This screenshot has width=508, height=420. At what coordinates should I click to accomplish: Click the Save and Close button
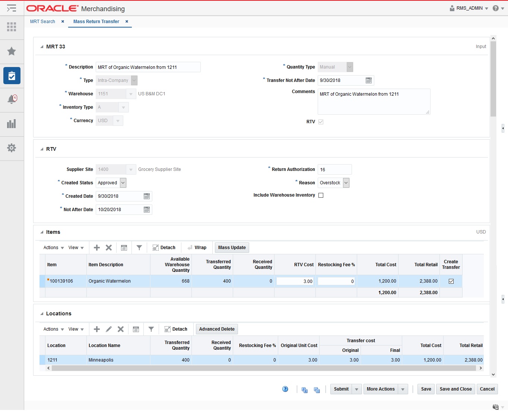coord(455,389)
